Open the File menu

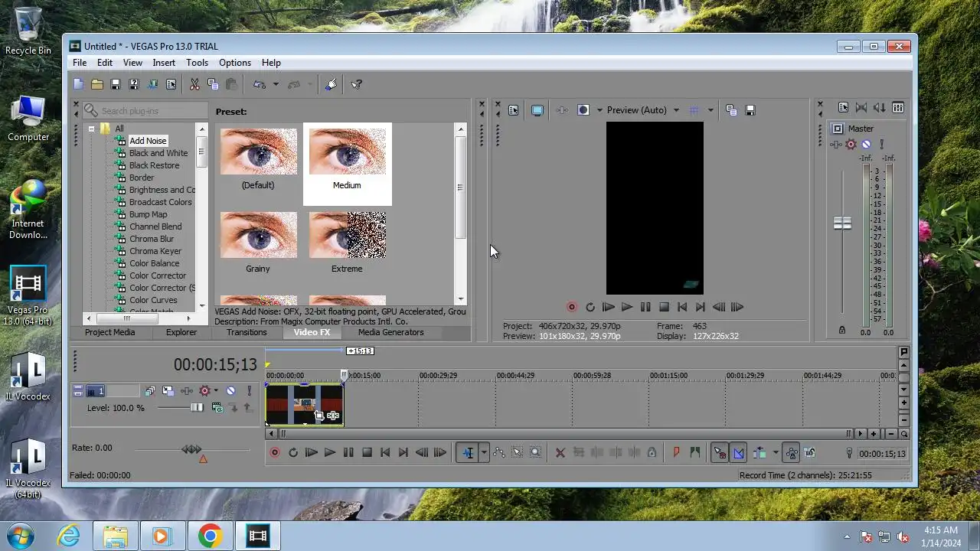[x=80, y=63]
